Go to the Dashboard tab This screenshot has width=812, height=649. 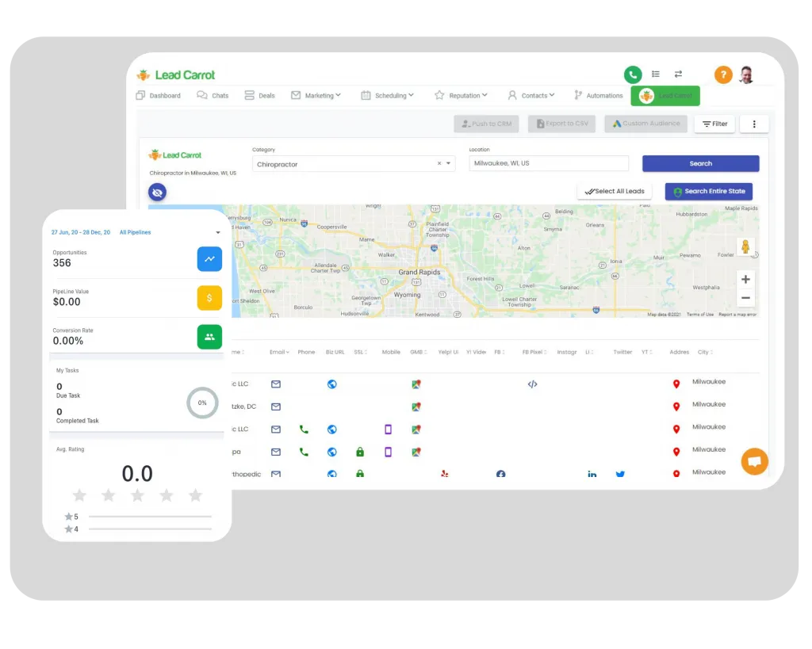click(x=158, y=95)
